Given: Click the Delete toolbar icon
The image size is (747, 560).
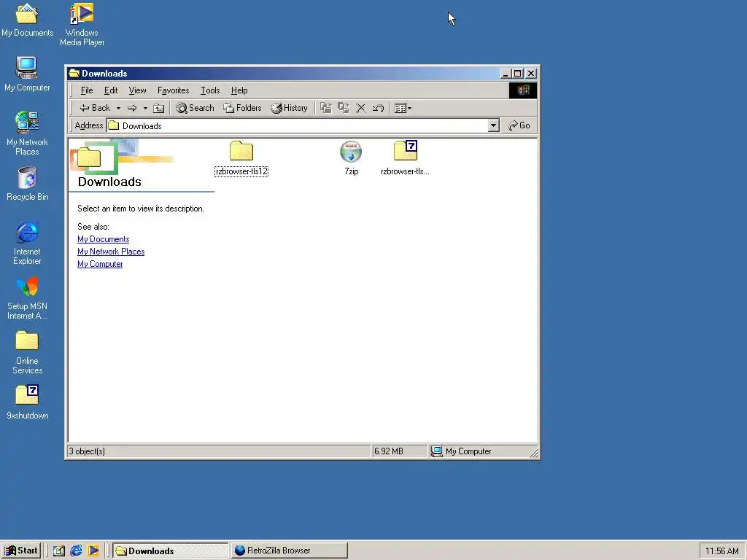Looking at the screenshot, I should pos(360,108).
